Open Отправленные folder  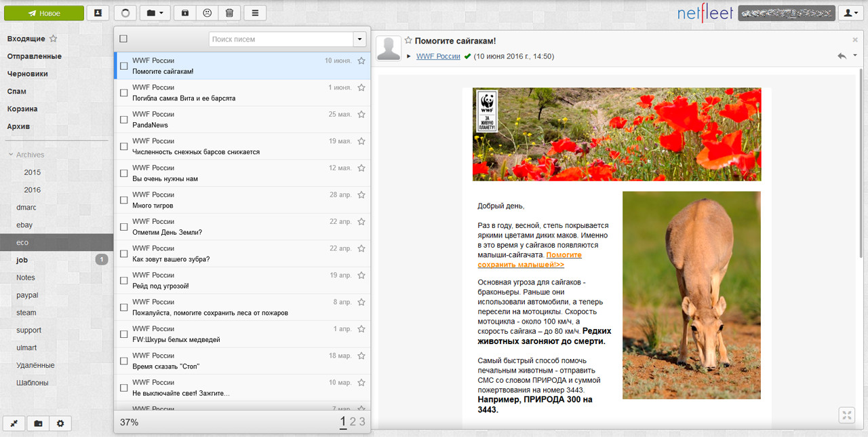35,56
